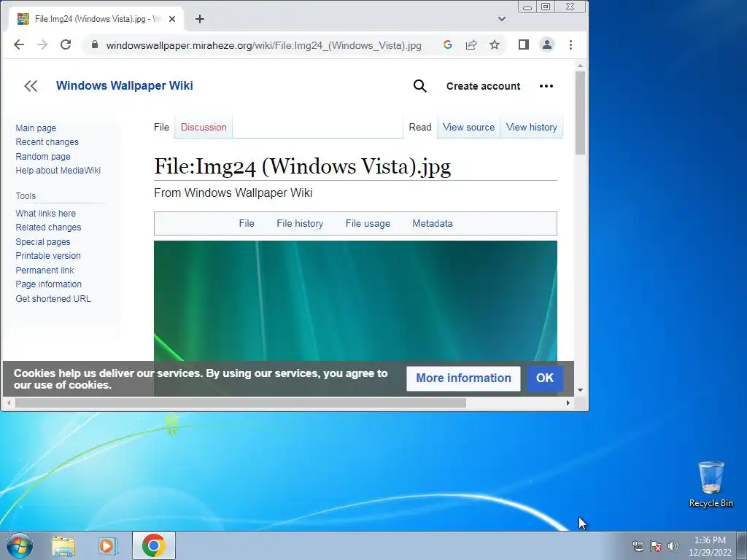
Task: Switch to the Discussion tab
Action: [x=204, y=127]
